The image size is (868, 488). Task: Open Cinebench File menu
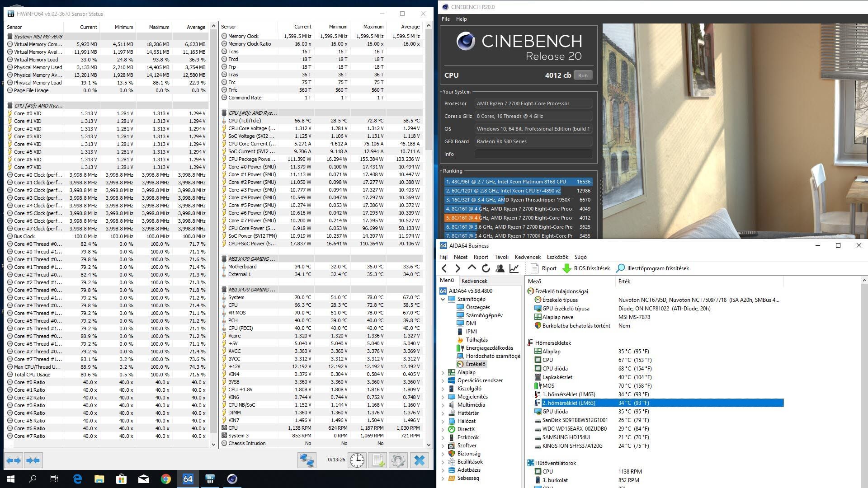(446, 19)
